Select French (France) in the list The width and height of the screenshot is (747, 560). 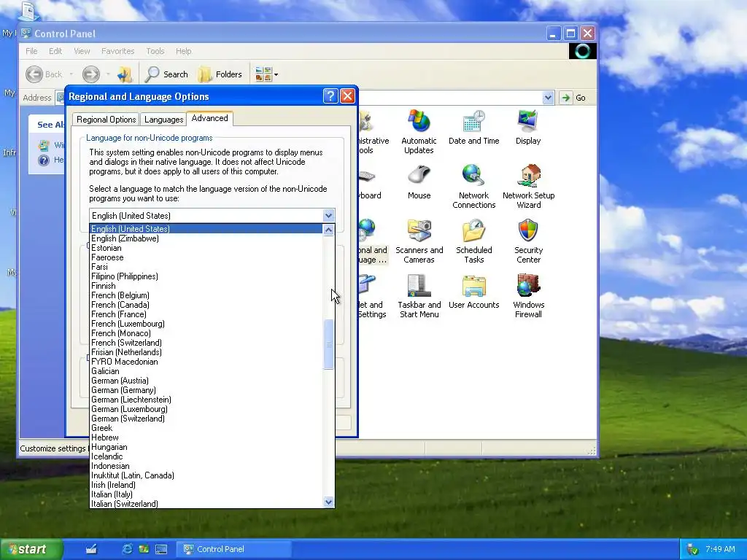206,314
